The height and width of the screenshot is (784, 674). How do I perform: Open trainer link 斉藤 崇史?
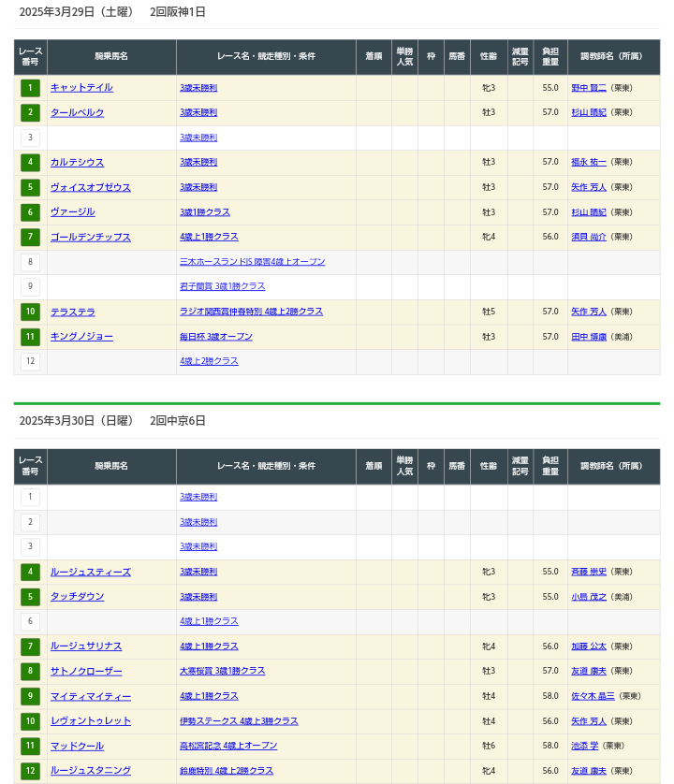(589, 572)
